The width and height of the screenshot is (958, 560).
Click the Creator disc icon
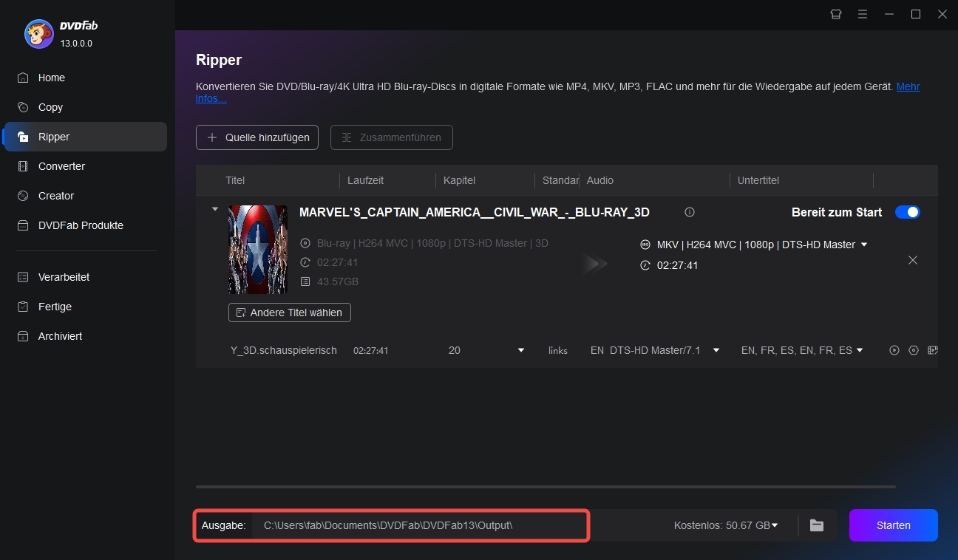click(x=23, y=196)
